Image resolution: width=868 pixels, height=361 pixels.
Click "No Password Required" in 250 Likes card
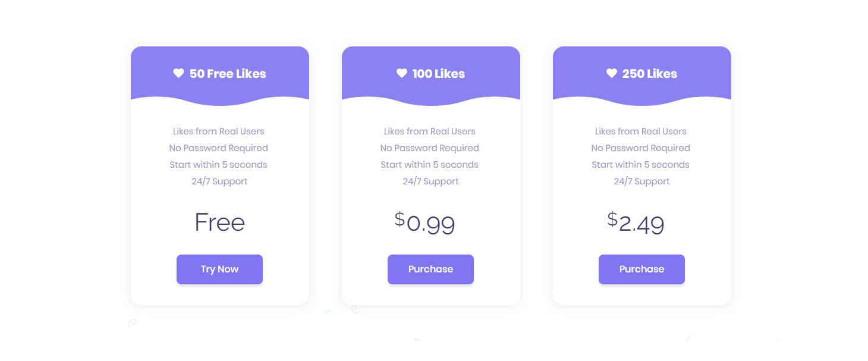point(640,148)
